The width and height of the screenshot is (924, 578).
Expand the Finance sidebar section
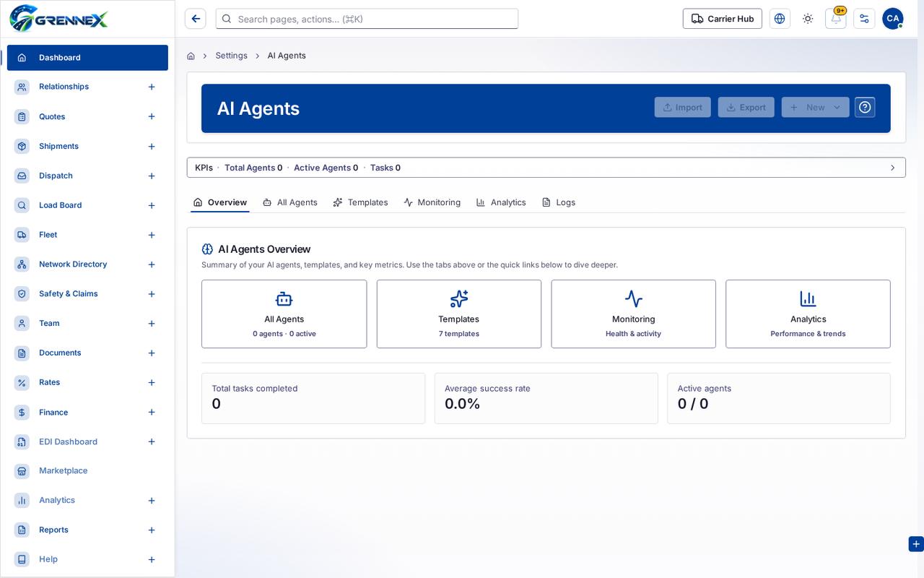click(152, 413)
